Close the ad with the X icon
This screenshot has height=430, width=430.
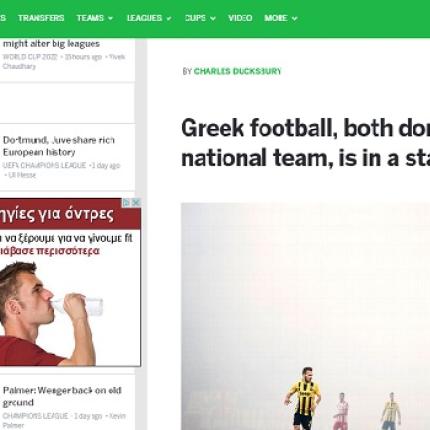tap(136, 202)
